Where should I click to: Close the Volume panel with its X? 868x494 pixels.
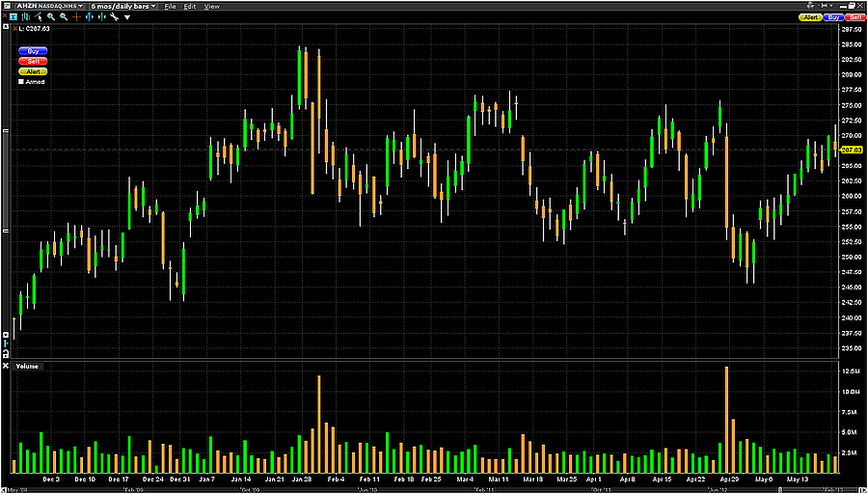point(7,367)
